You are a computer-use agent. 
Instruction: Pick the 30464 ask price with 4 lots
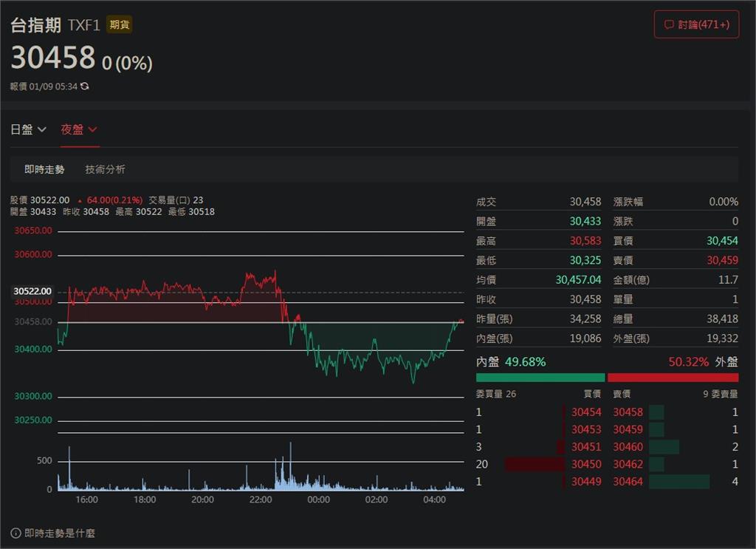(628, 482)
